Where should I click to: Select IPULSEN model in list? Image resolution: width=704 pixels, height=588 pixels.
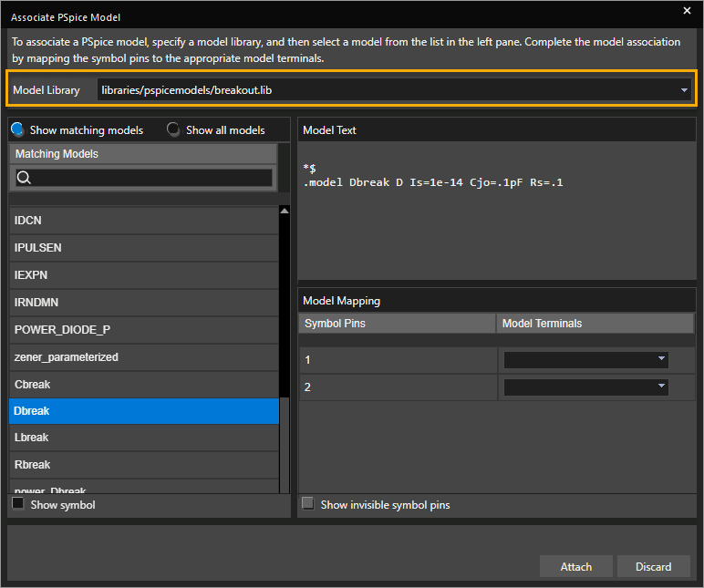click(x=144, y=248)
